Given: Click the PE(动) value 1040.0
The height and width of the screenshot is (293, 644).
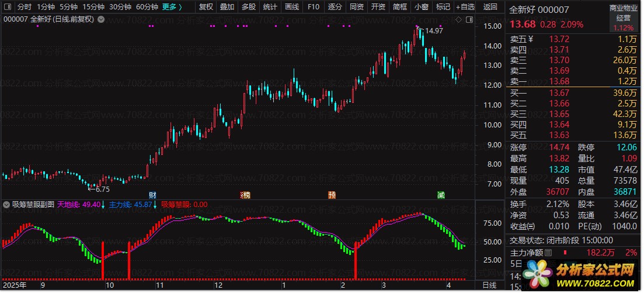Looking at the screenshot, I should 624,226.
